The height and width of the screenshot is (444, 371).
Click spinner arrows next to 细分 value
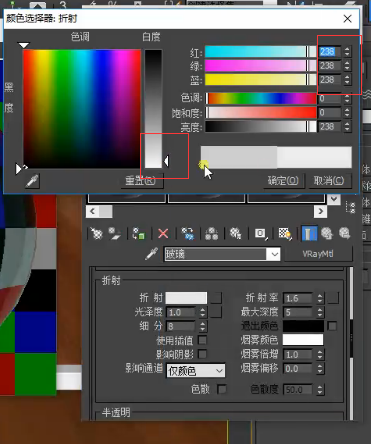coord(202,326)
